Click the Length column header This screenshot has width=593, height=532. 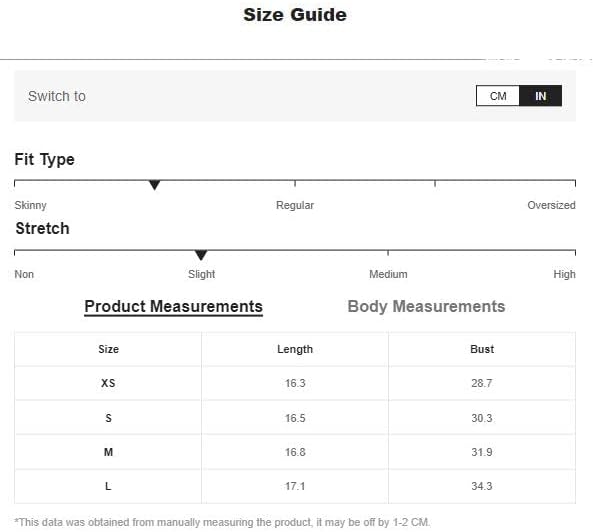click(295, 349)
